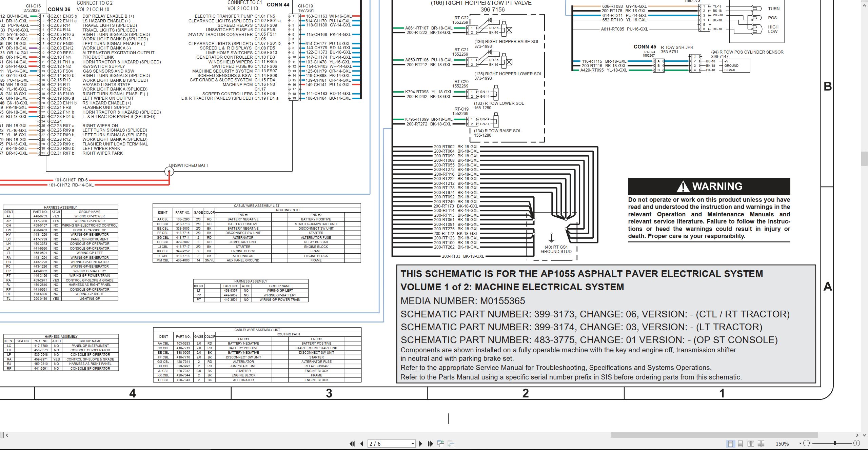
Task: Click the zoom slider handle
Action: click(835, 443)
